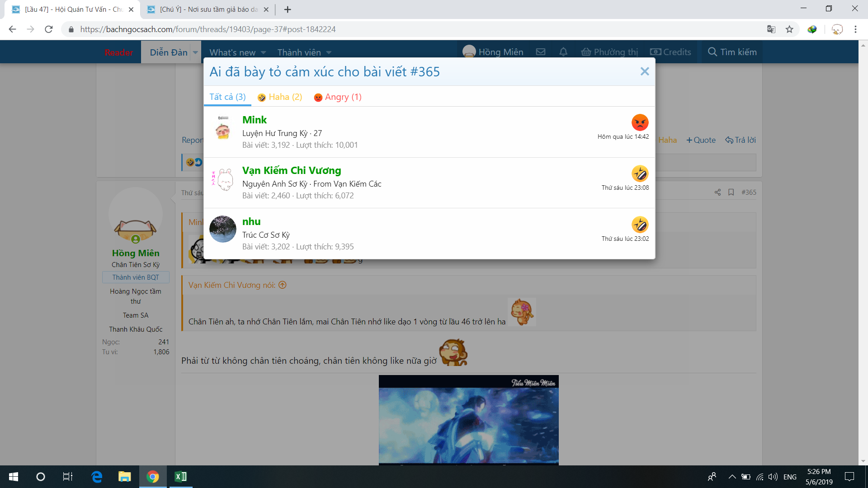Image resolution: width=868 pixels, height=488 pixels.
Task: Expand the Thành viên dropdown arrow
Action: 329,52
